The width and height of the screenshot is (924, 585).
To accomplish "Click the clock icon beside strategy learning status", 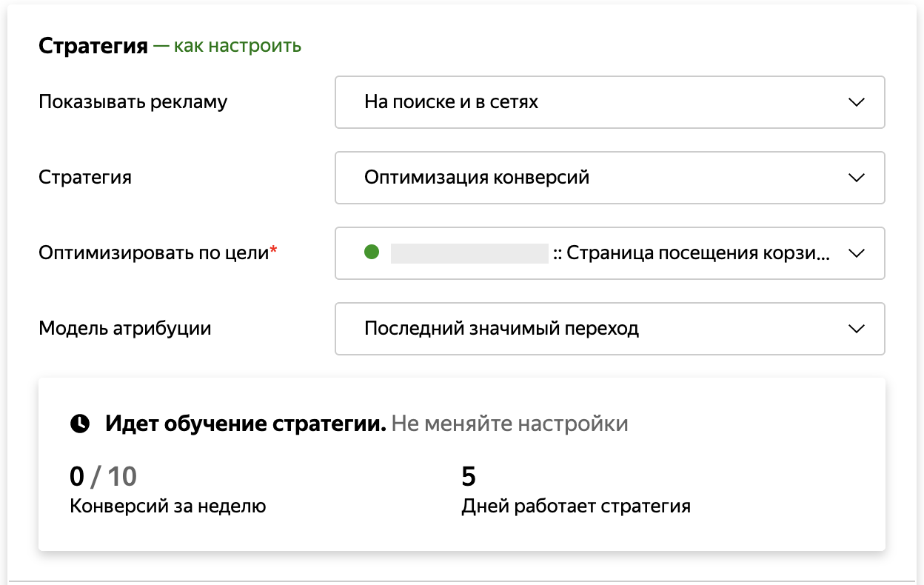I will pyautogui.click(x=79, y=424).
